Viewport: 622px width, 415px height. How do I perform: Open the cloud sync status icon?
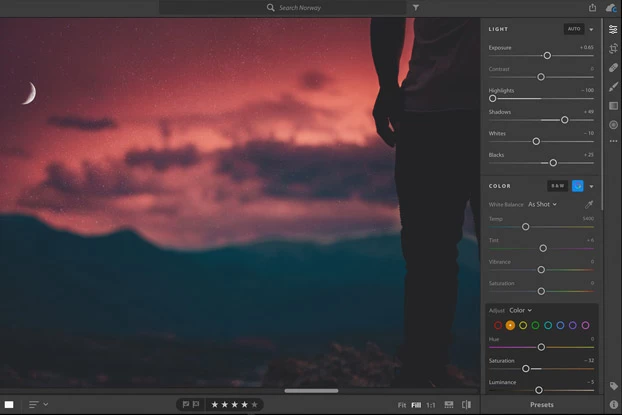(610, 7)
